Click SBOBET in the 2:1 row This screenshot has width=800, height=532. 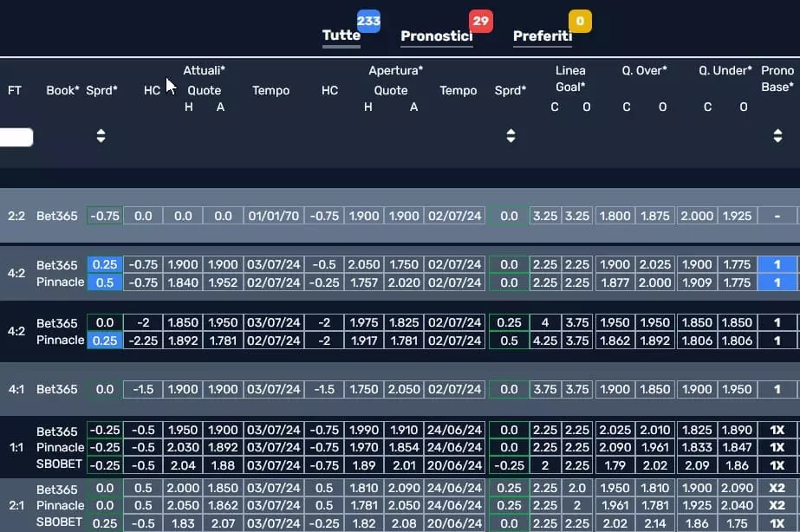[x=60, y=522]
